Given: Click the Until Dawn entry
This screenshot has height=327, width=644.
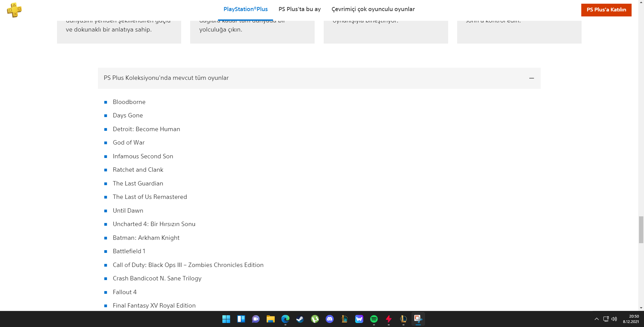Looking at the screenshot, I should click(x=128, y=211).
